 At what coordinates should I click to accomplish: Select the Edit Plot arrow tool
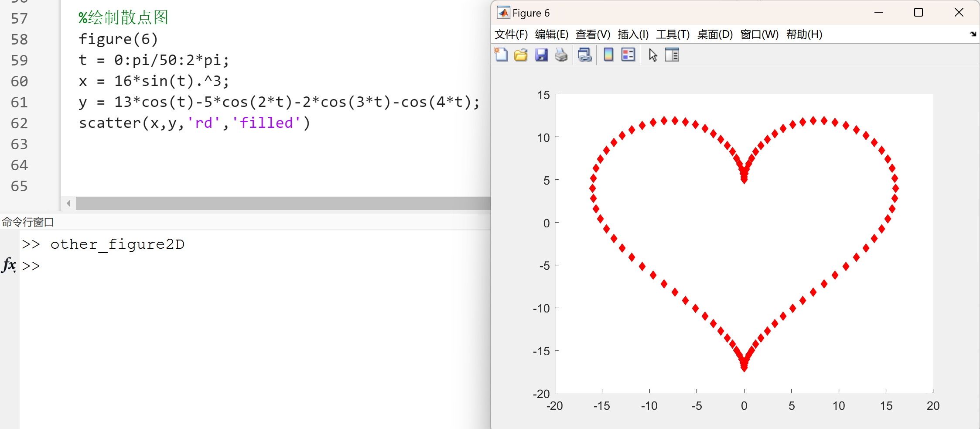(653, 55)
